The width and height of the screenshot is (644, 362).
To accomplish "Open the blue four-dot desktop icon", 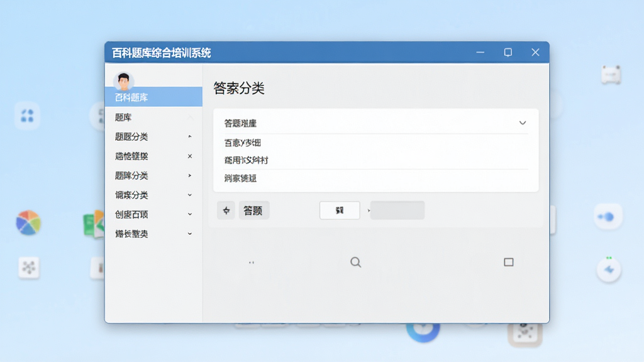I will (27, 116).
